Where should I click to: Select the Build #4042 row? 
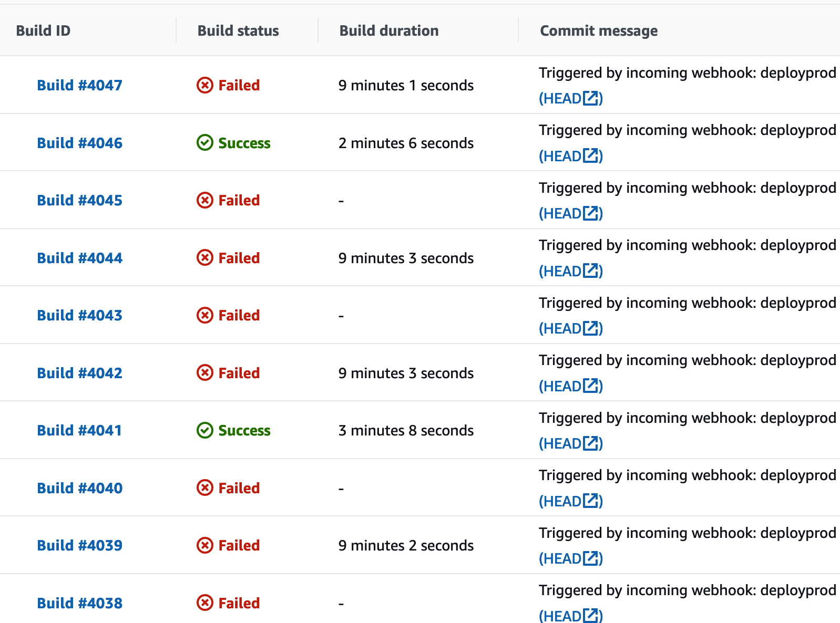[79, 372]
